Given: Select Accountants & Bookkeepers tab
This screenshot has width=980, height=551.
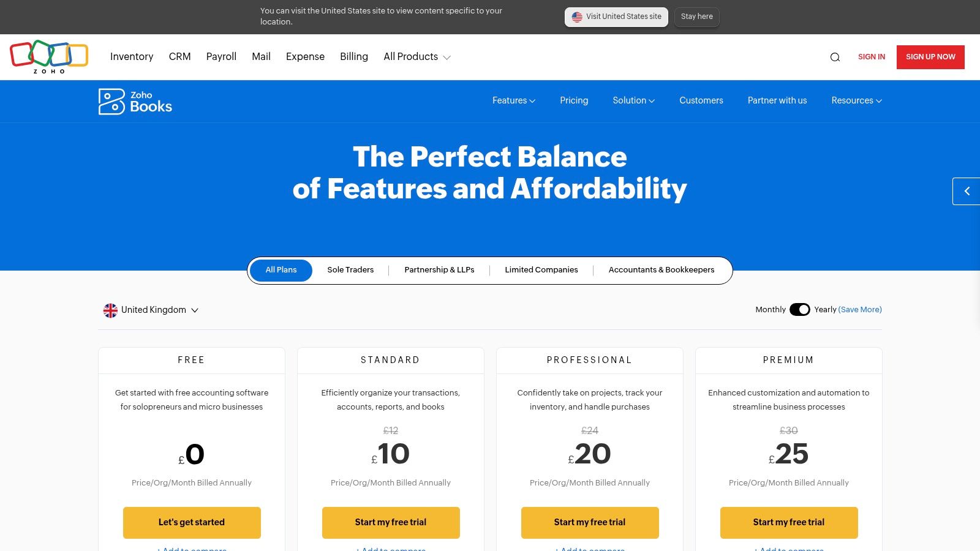Looking at the screenshot, I should (x=661, y=270).
